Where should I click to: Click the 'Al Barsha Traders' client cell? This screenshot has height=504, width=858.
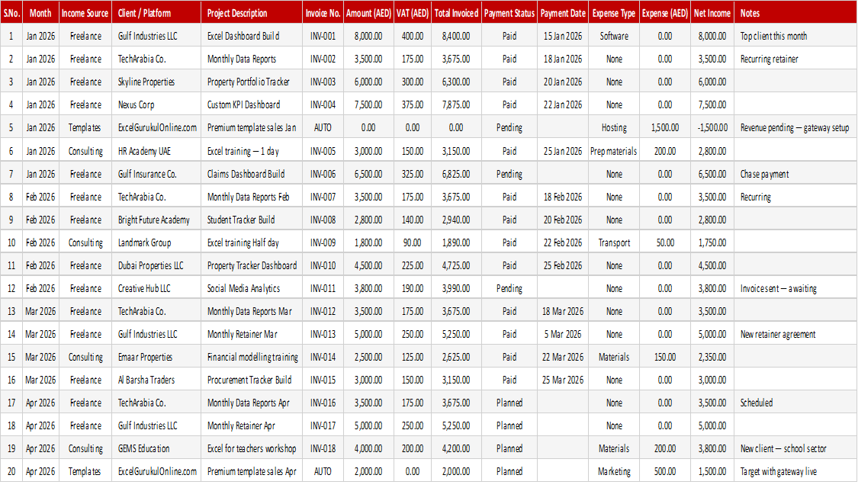pos(156,380)
